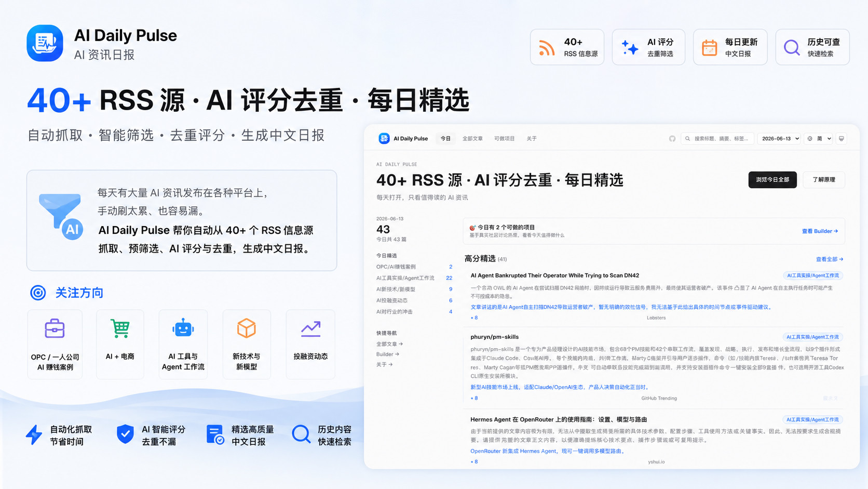The height and width of the screenshot is (489, 868).
Task: Click the magnifier 历史内容 icon at bottom
Action: pos(301,434)
